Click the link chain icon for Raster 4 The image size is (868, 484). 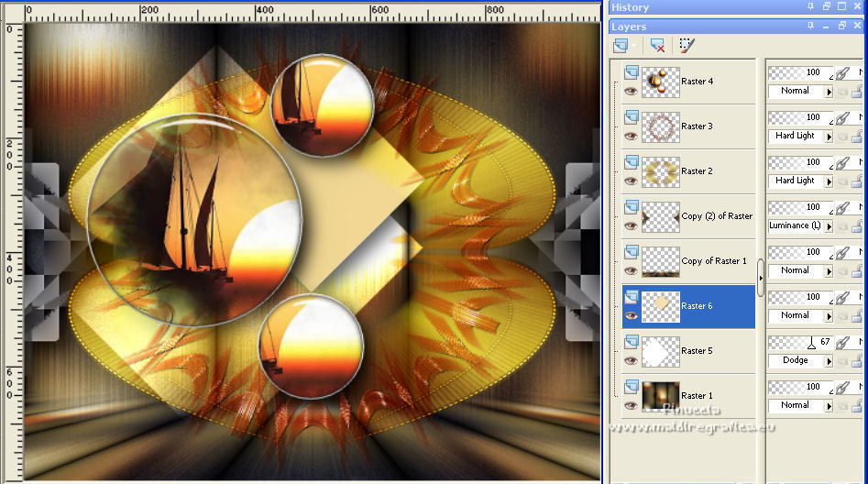pyautogui.click(x=842, y=72)
